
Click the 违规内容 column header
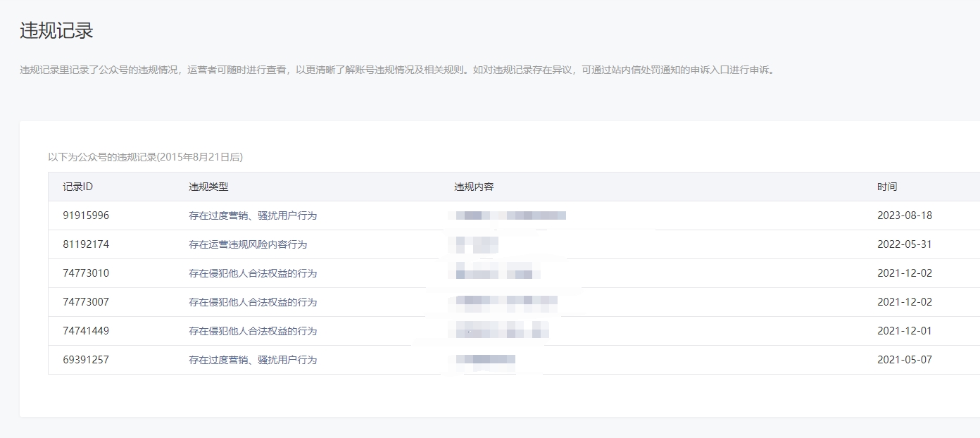tap(474, 187)
